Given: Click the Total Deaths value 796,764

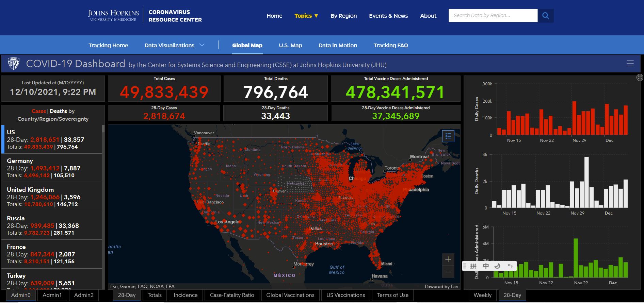Looking at the screenshot, I should pos(276,92).
